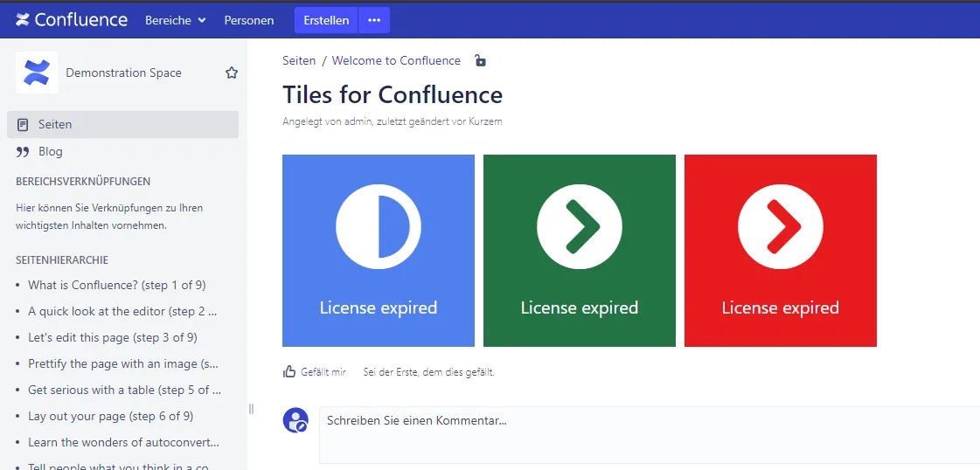Click Welcome to Confluence breadcrumb
The width and height of the screenshot is (980, 470).
coord(396,60)
